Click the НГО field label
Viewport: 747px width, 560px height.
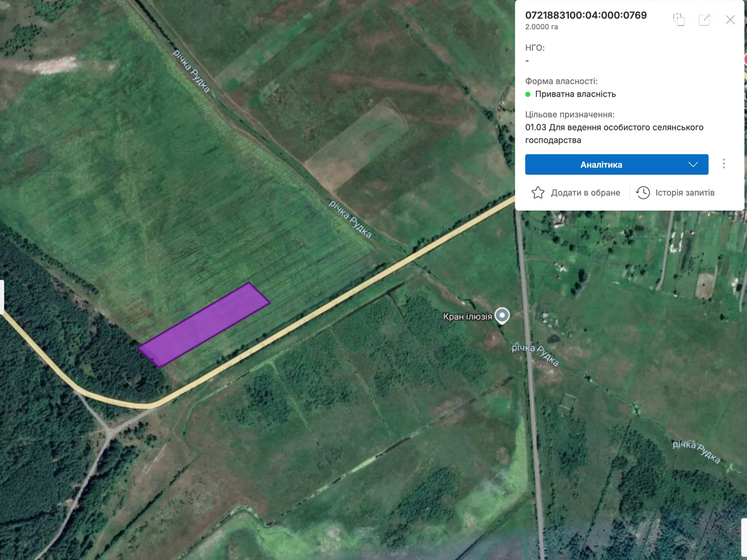pyautogui.click(x=535, y=48)
